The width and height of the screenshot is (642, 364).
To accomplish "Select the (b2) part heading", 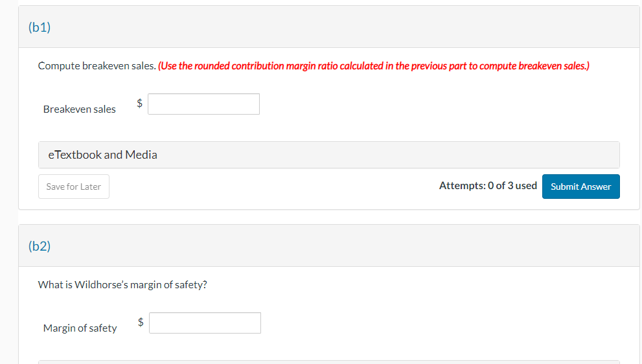I will coord(40,246).
